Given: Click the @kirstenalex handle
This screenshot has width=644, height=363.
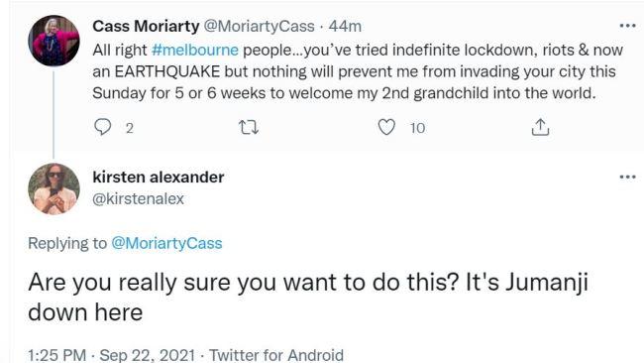Looking at the screenshot, I should coord(139,199).
